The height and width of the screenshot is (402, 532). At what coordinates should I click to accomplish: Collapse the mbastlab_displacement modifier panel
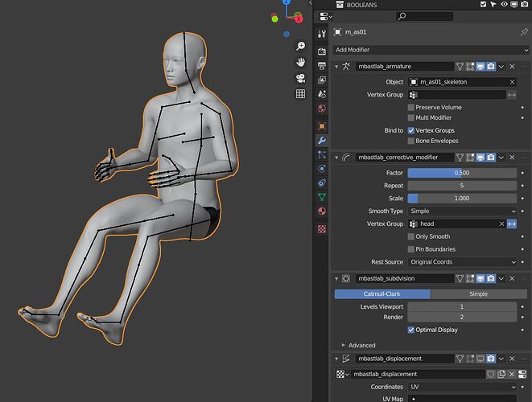(336, 359)
